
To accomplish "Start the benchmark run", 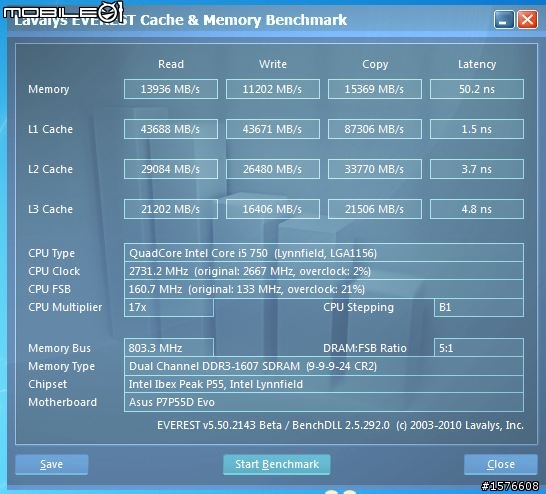I will (276, 464).
